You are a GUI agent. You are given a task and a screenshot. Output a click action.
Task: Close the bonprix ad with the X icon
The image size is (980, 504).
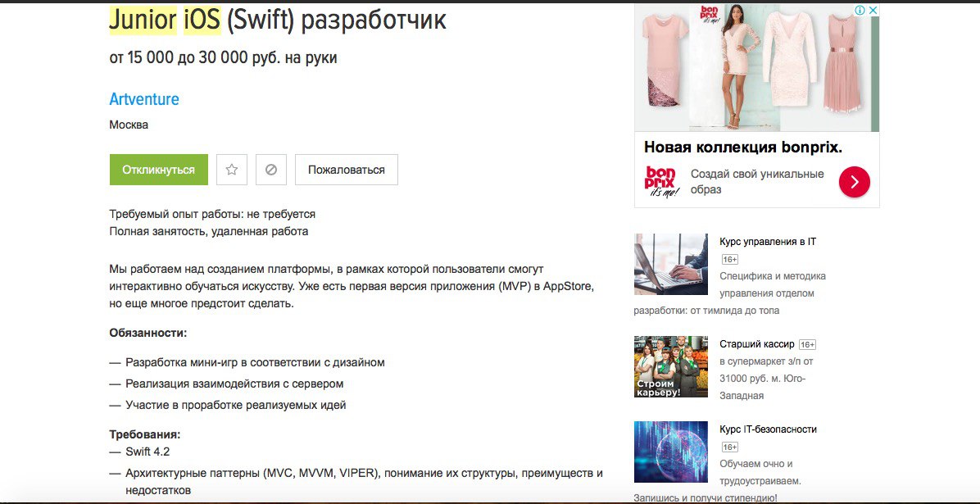[x=873, y=10]
